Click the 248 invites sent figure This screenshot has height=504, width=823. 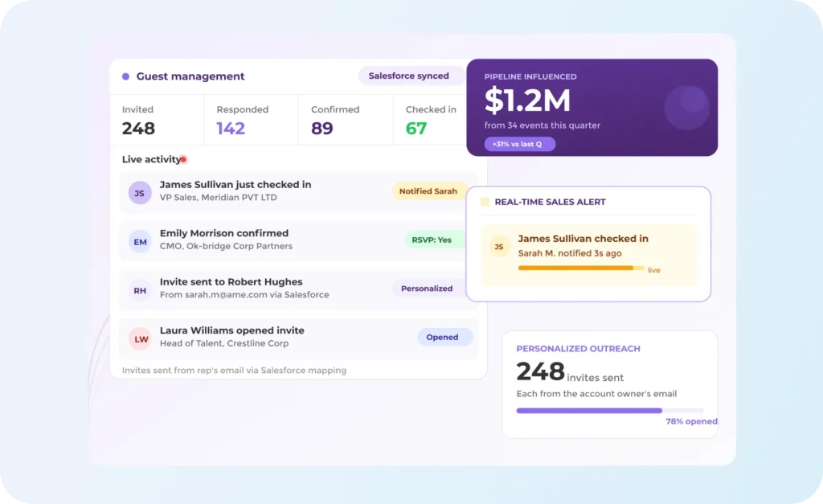pos(570,371)
